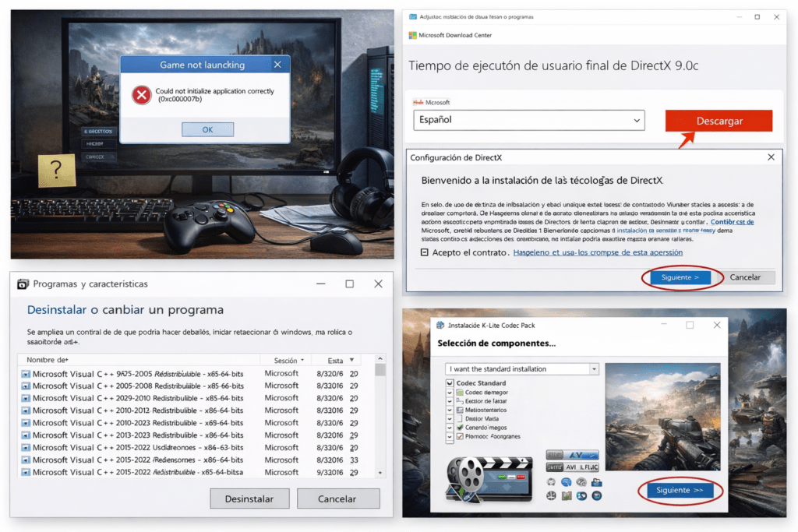
Task: Click the K-Lite Codec Pack title bar icon
Action: (440, 325)
